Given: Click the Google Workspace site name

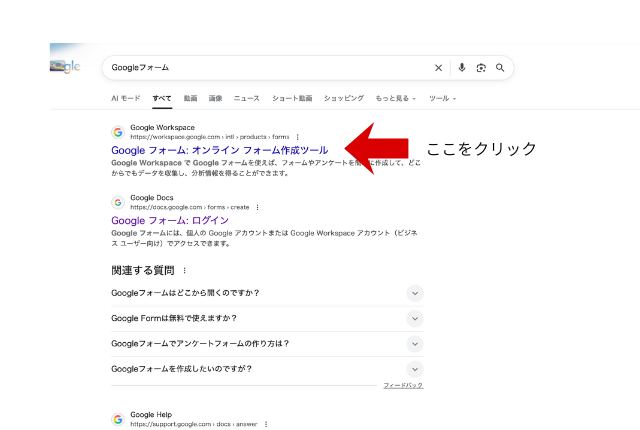Looking at the screenshot, I should 162,128.
